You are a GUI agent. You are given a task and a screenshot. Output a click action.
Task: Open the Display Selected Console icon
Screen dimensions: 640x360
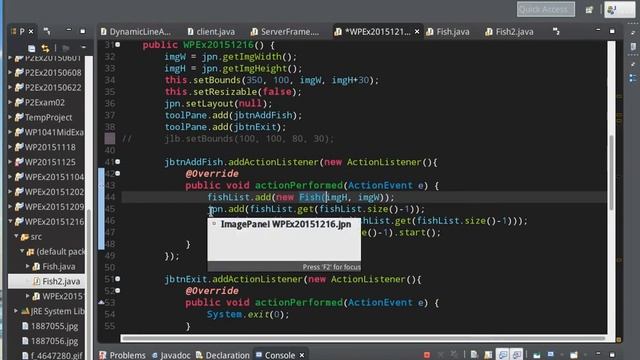[551, 355]
